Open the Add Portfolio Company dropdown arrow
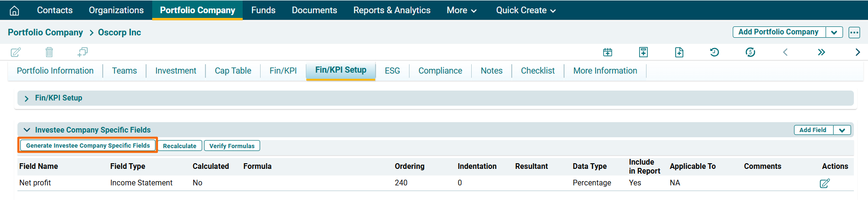The image size is (868, 200). (x=834, y=33)
